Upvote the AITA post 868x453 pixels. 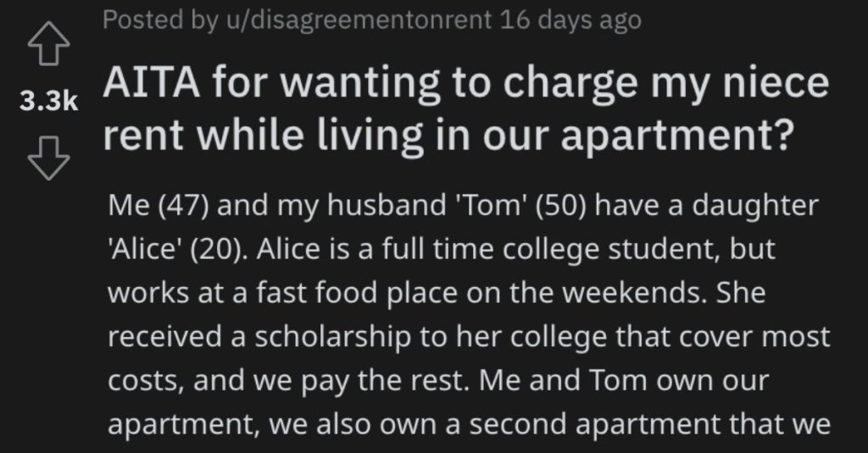(48, 44)
